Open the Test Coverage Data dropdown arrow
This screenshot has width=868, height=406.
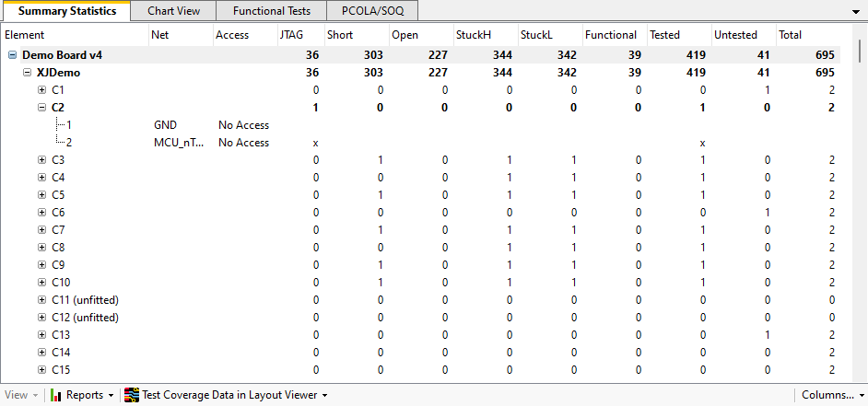click(x=325, y=396)
